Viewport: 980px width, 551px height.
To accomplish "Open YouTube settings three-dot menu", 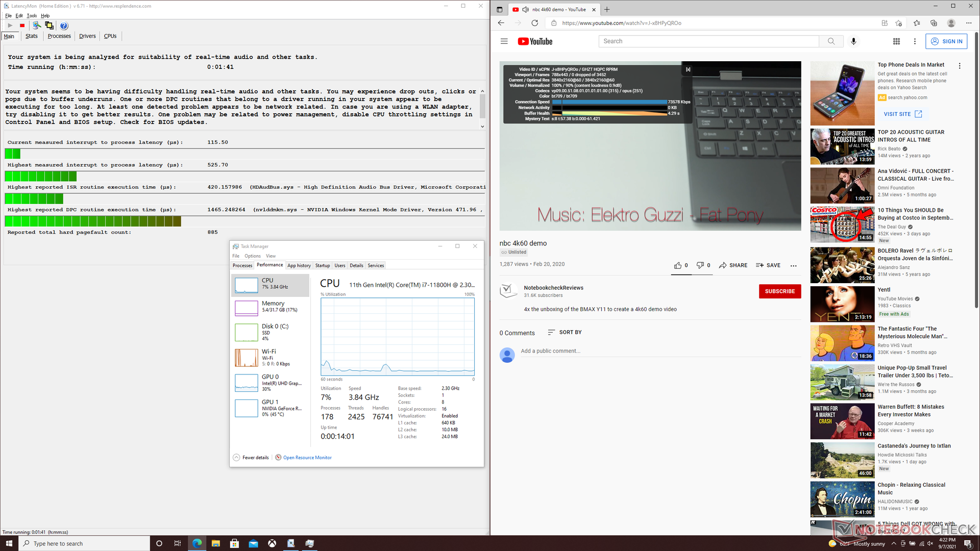I will tap(915, 41).
